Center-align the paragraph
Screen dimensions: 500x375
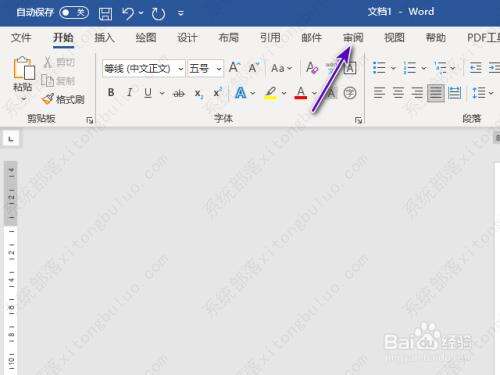(398, 93)
